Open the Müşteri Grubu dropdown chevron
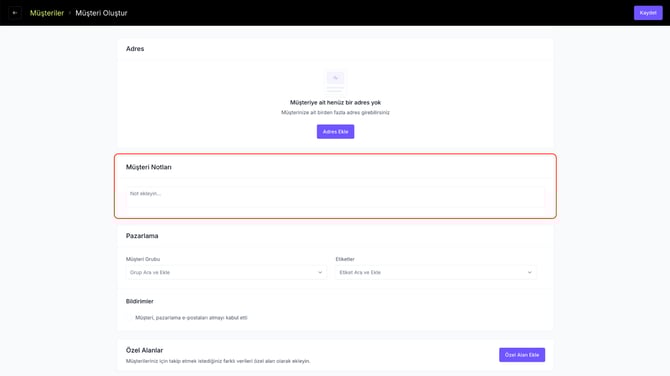 coord(320,273)
